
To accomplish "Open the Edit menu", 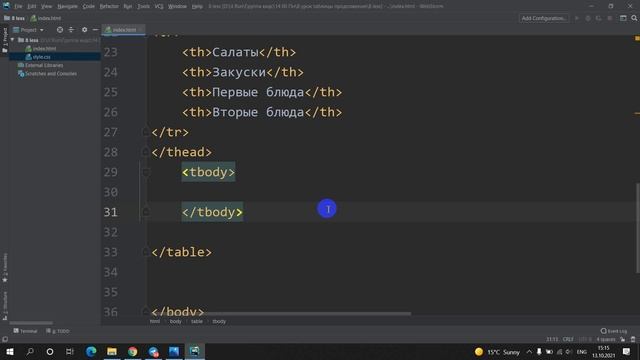I will (31, 6).
